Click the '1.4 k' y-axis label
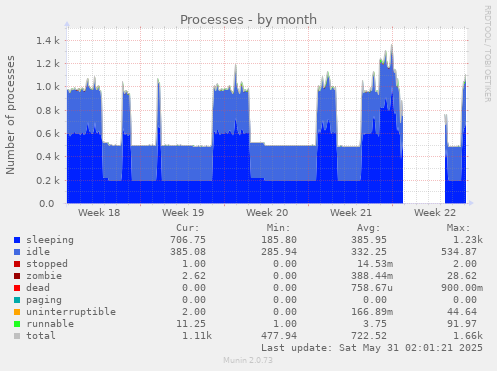 point(48,41)
